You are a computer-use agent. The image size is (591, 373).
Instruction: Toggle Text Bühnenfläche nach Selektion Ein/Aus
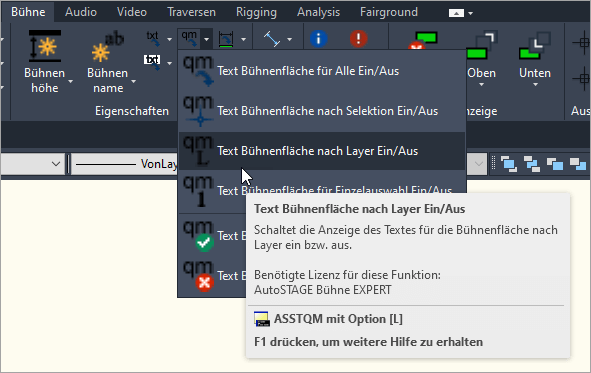pyautogui.click(x=322, y=111)
